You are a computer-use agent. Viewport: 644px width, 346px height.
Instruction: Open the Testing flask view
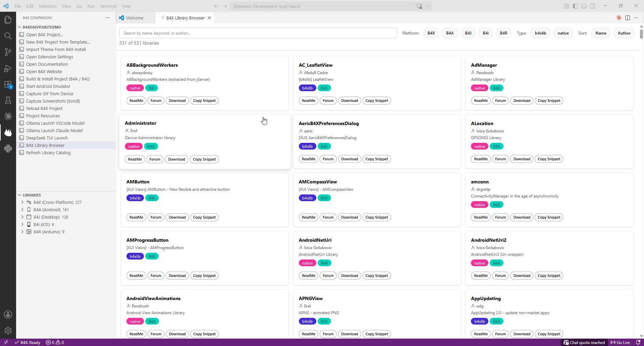(8, 100)
